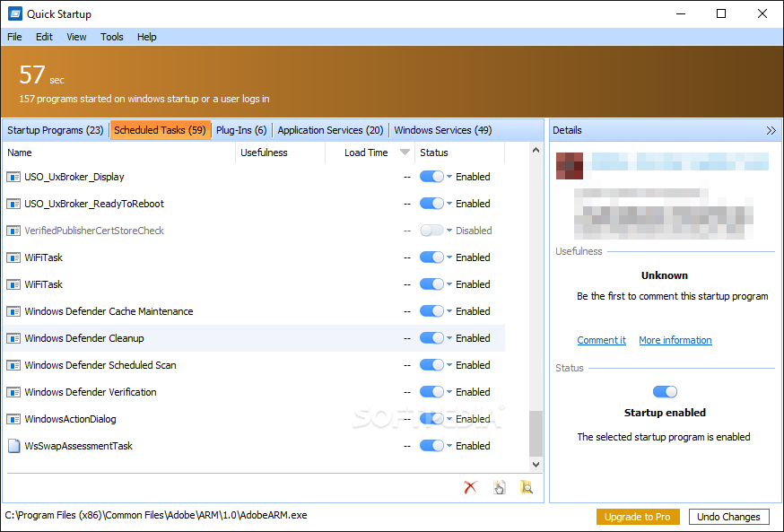Screen dimensions: 784x532
Task: Click icon beside Windows Defender Cleanup
Action: coord(13,338)
